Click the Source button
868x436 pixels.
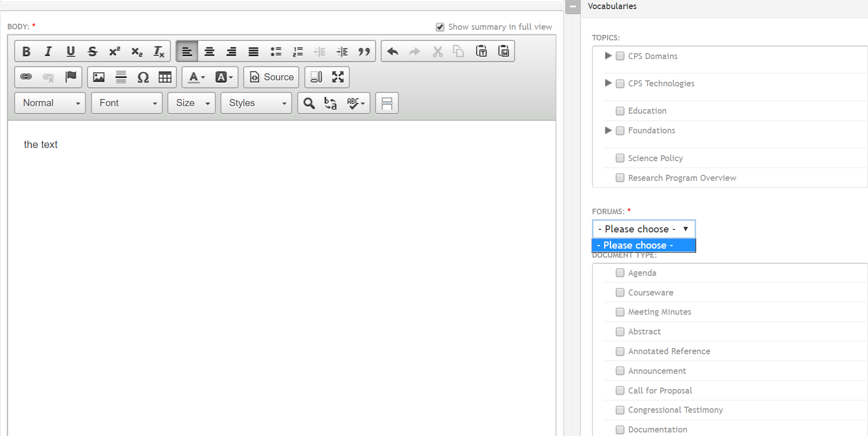(271, 77)
